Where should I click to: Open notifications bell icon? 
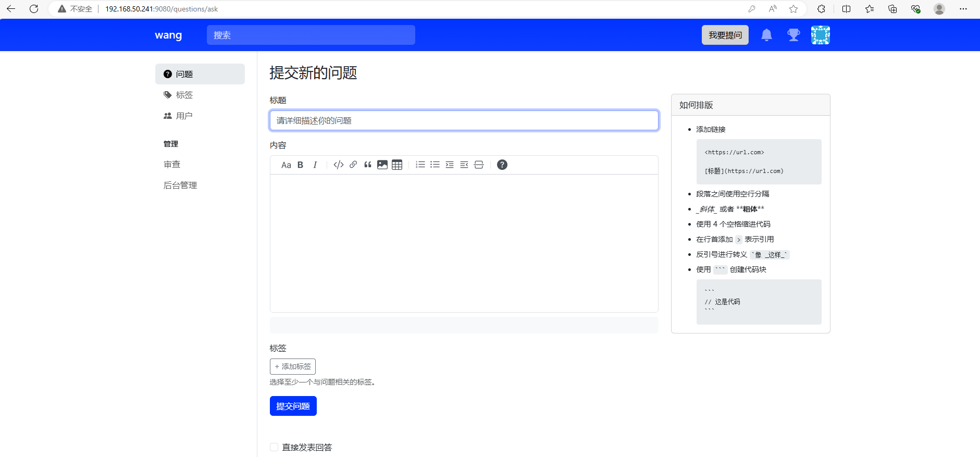pos(766,35)
